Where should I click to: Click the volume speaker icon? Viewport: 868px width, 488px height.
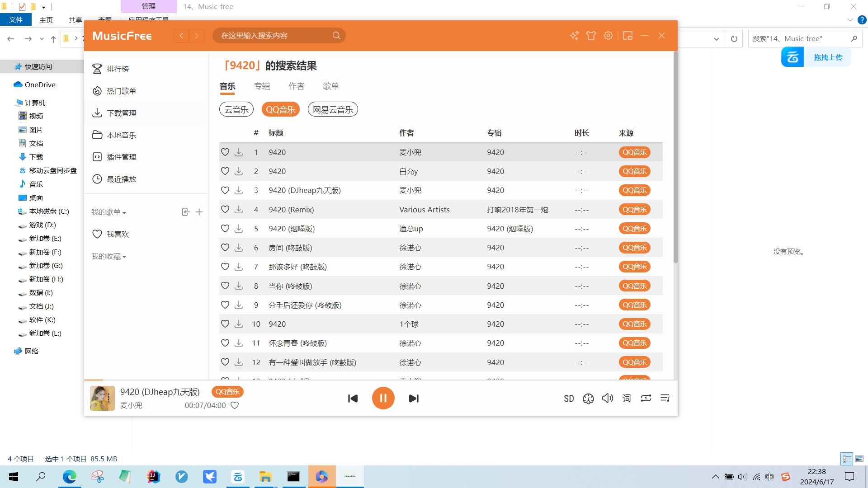(x=607, y=398)
